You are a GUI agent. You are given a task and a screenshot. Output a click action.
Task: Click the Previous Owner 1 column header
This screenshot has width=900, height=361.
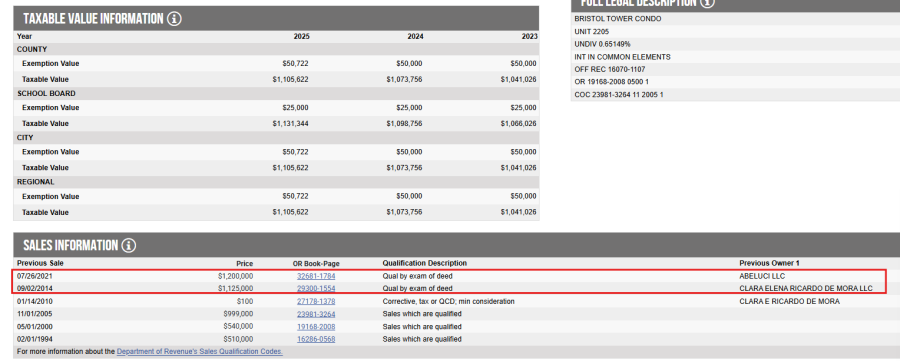(x=769, y=263)
